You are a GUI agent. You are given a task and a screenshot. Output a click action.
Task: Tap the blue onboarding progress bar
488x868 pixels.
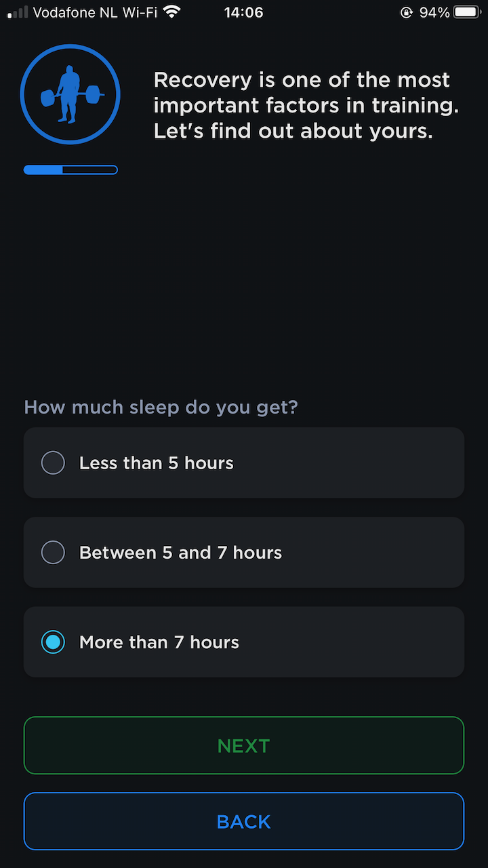click(70, 170)
